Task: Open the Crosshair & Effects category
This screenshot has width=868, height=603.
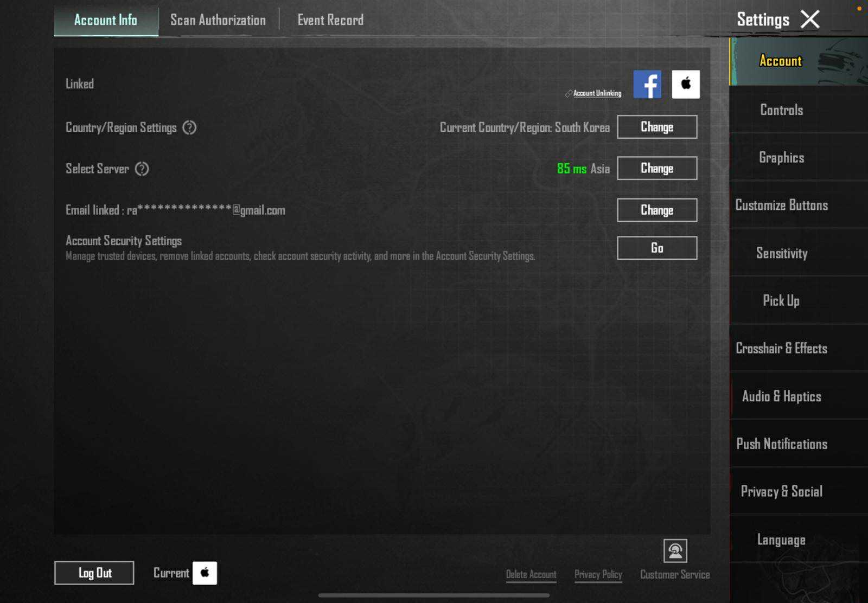Action: pyautogui.click(x=799, y=349)
